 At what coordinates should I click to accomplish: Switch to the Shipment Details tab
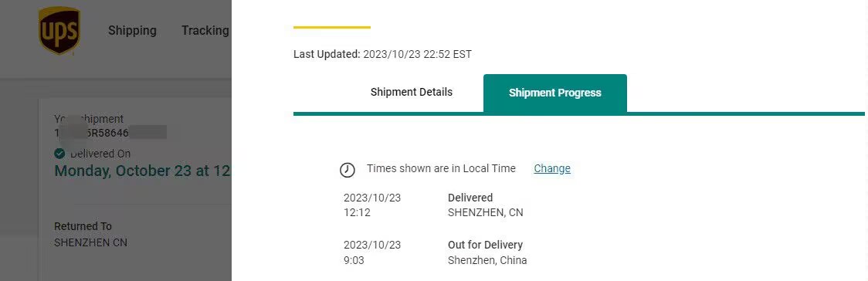tap(412, 93)
